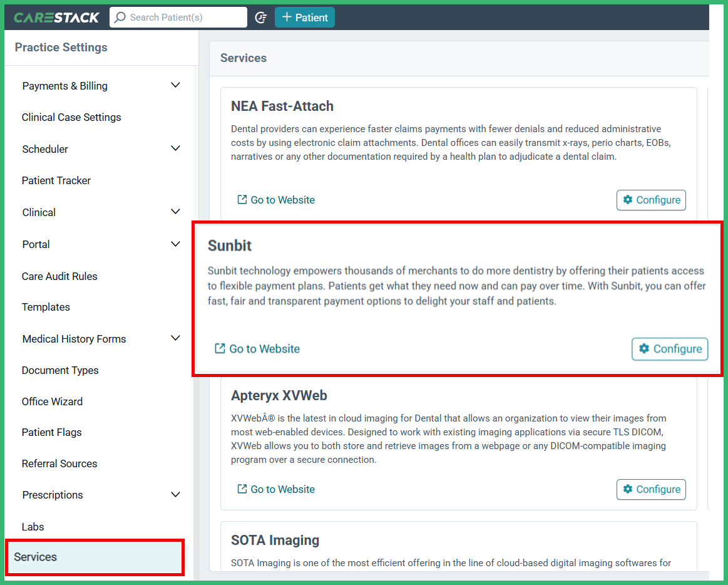Configure the NEA Fast-Attach service
728x585 pixels.
tap(651, 200)
